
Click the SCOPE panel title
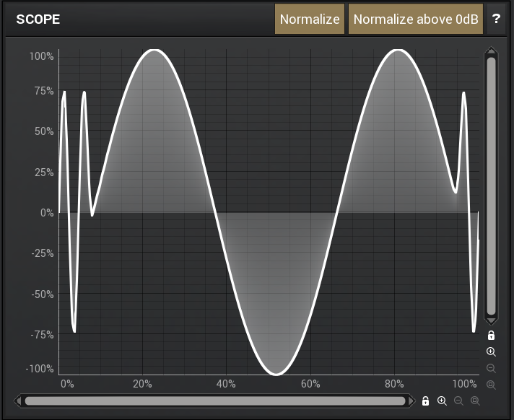tap(38, 19)
